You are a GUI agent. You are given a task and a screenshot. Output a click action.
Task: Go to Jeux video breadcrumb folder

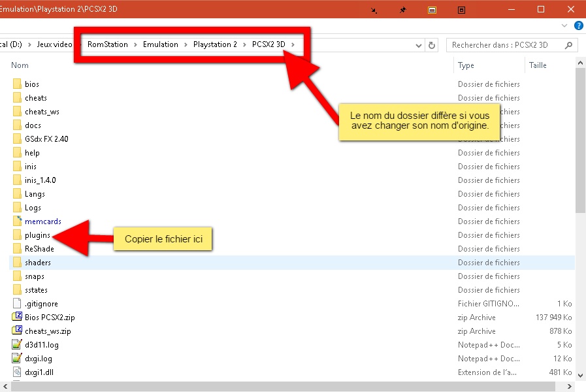click(55, 44)
